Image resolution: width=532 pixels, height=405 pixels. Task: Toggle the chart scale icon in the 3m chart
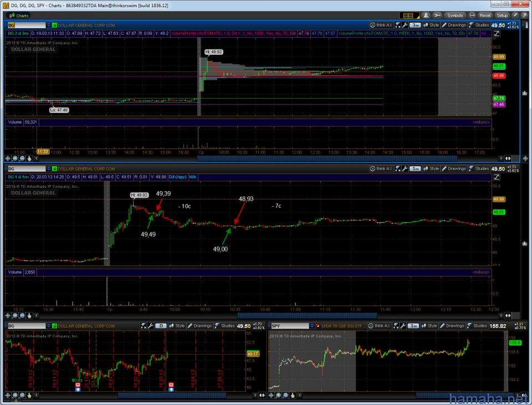tap(497, 33)
